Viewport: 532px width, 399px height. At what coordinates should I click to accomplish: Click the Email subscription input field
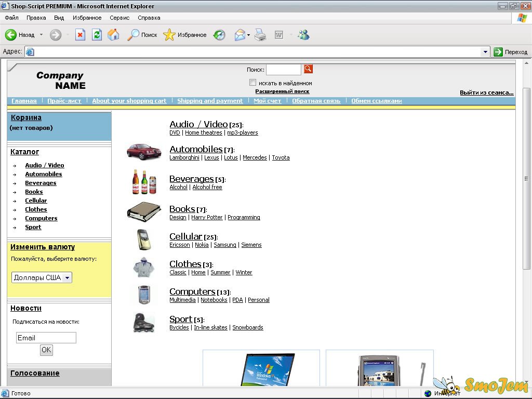46,338
